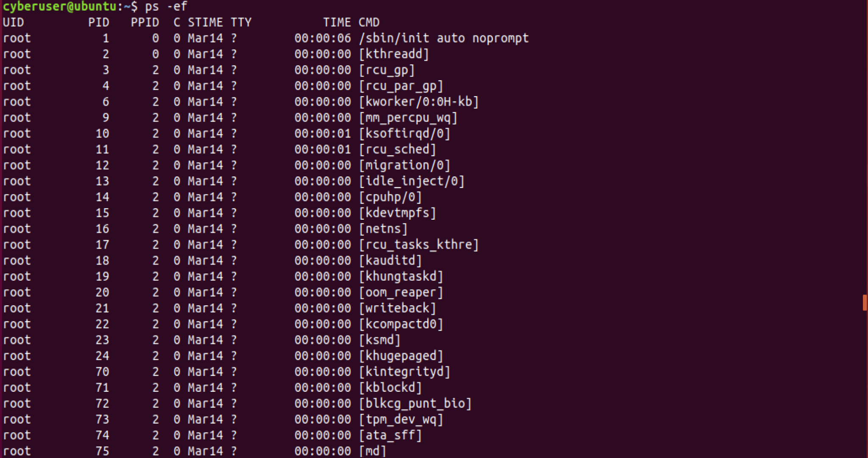The height and width of the screenshot is (458, 868).
Task: Click the [ata_sff] process name
Action: 390,436
